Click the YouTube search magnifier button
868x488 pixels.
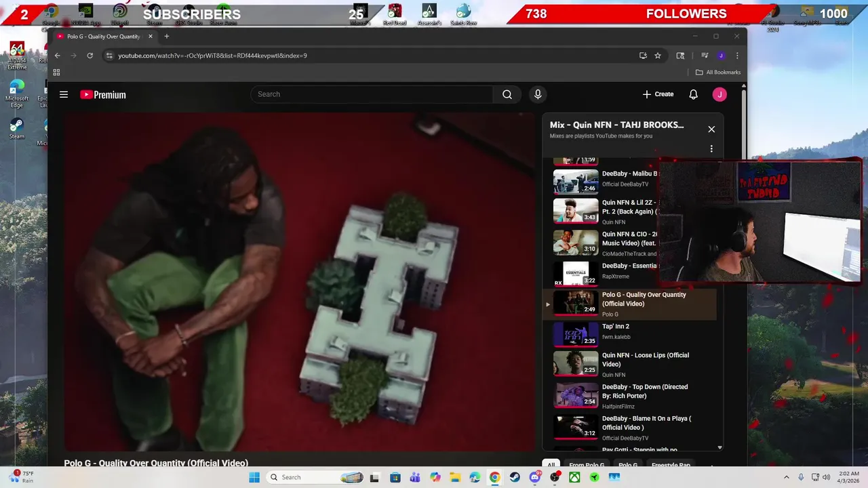pyautogui.click(x=507, y=94)
